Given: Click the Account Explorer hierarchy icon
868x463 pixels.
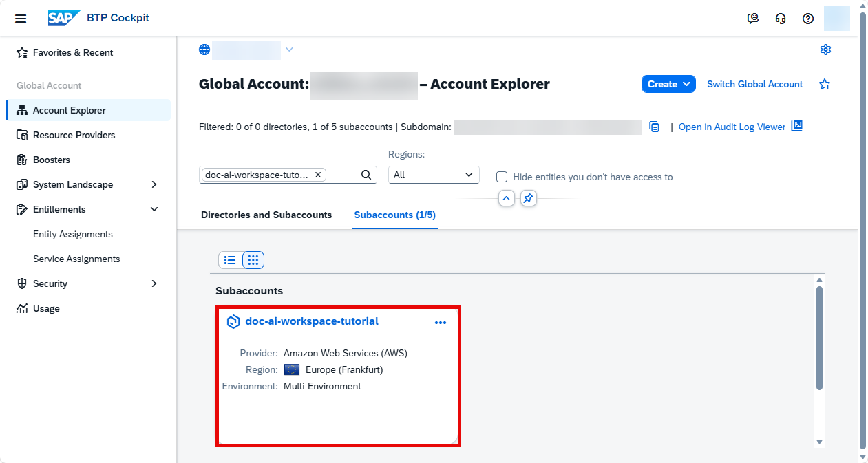Looking at the screenshot, I should pos(21,110).
